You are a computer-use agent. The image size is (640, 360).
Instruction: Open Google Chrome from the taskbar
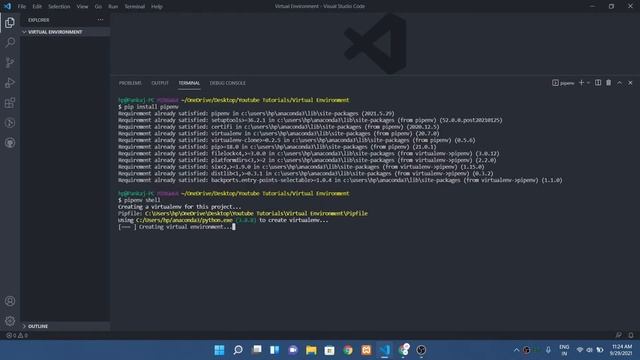[x=348, y=350]
